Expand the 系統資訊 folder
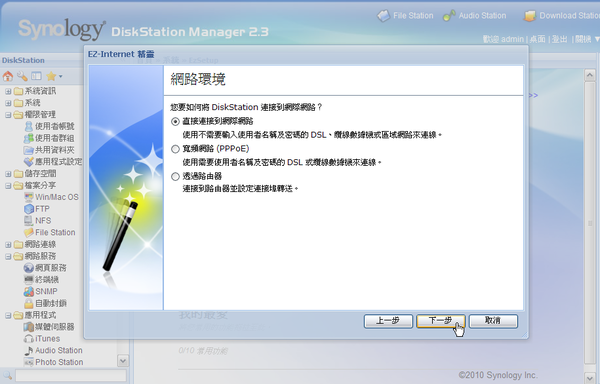Screen dimensions: 600x384 [8, 91]
